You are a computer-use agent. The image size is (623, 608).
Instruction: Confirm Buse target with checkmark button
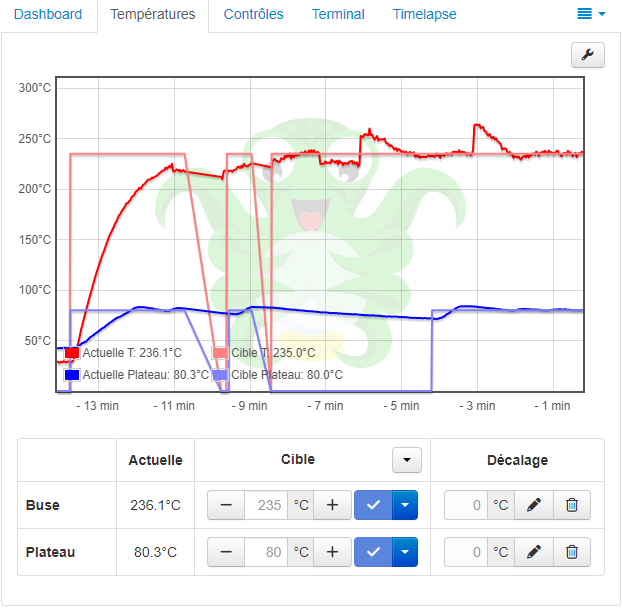tap(373, 505)
